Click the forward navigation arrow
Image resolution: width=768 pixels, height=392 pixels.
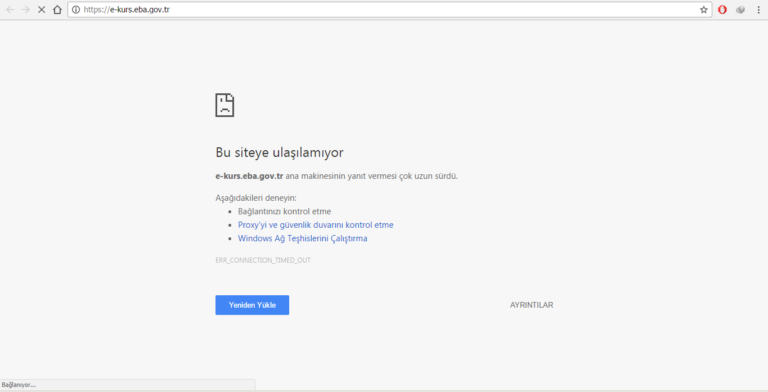(x=26, y=10)
